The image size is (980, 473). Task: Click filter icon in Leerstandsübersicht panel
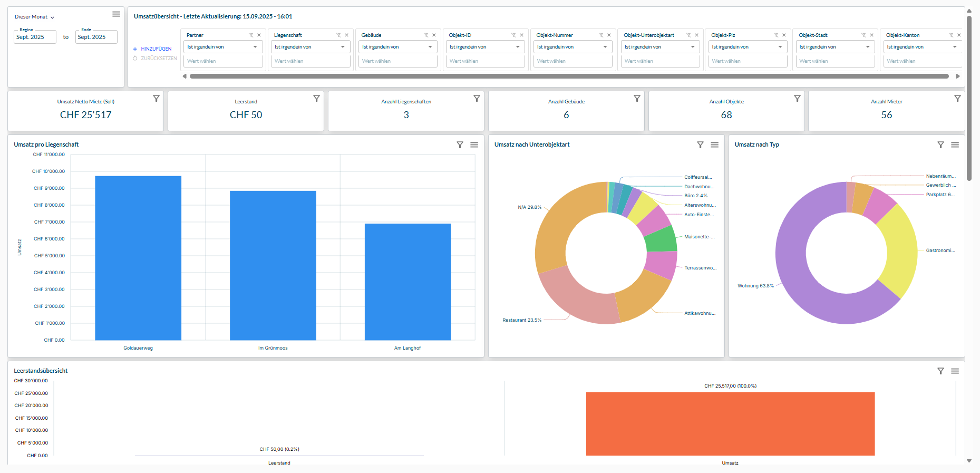(x=940, y=371)
